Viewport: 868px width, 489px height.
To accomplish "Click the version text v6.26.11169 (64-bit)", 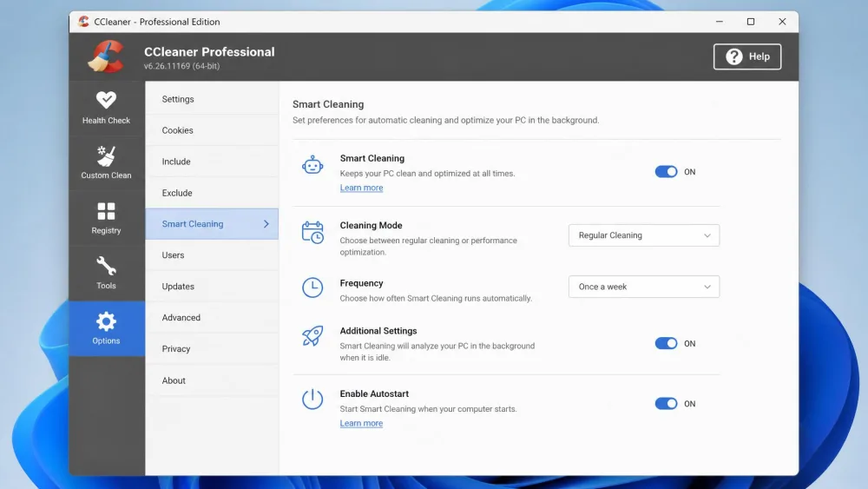I will pos(181,66).
